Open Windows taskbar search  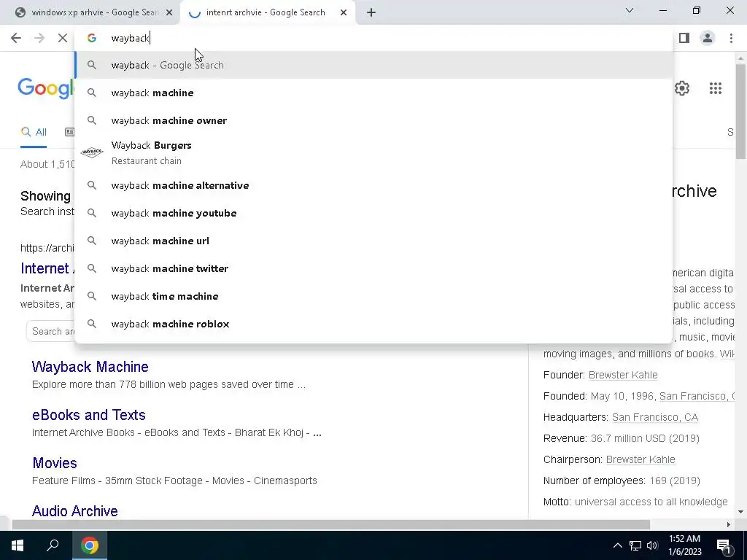(53, 545)
